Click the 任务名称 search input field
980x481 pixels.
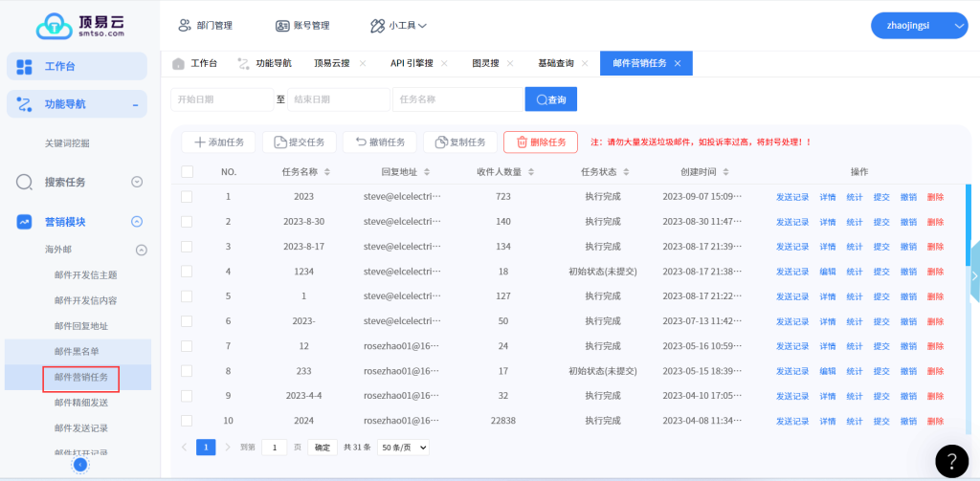(x=457, y=99)
